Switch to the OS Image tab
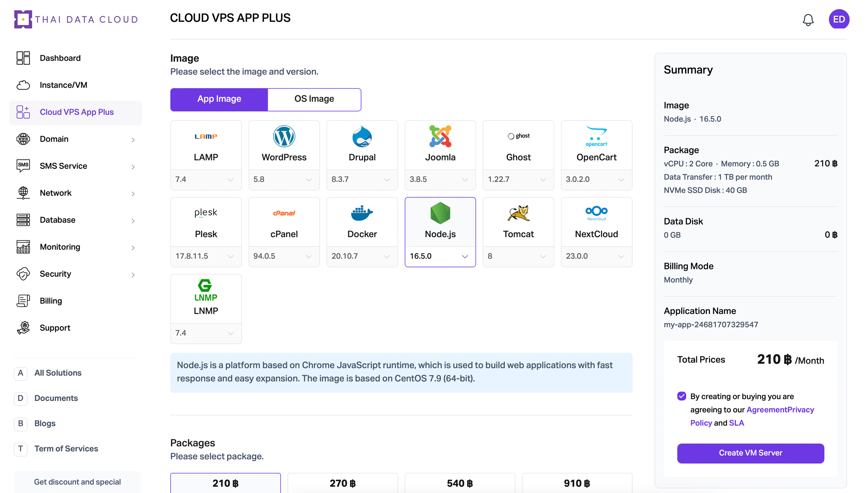 coord(314,99)
